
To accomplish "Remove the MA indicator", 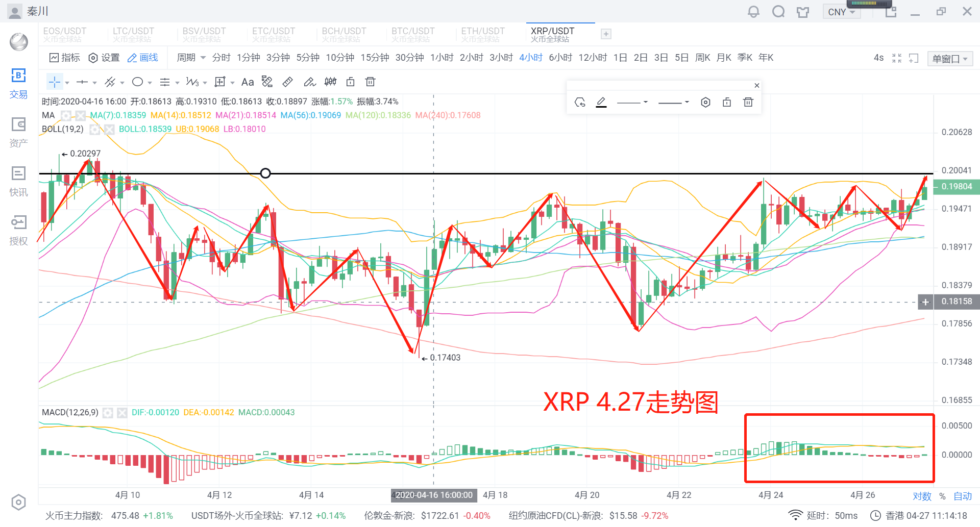I will 80,115.
